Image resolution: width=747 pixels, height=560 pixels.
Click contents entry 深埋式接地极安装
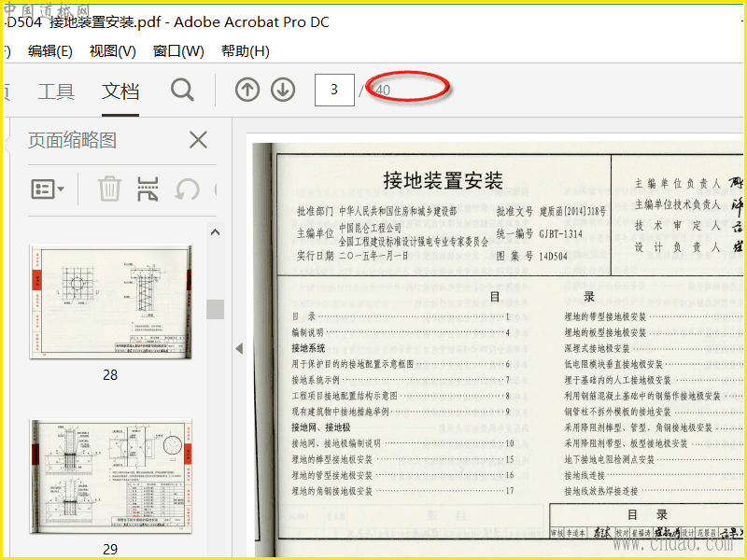click(597, 348)
